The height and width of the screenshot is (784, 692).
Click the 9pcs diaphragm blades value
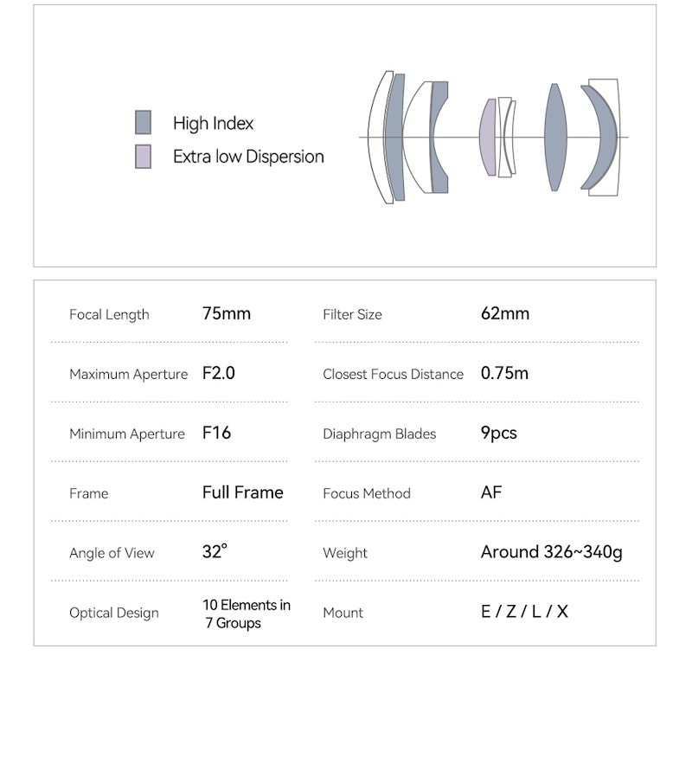pos(498,433)
